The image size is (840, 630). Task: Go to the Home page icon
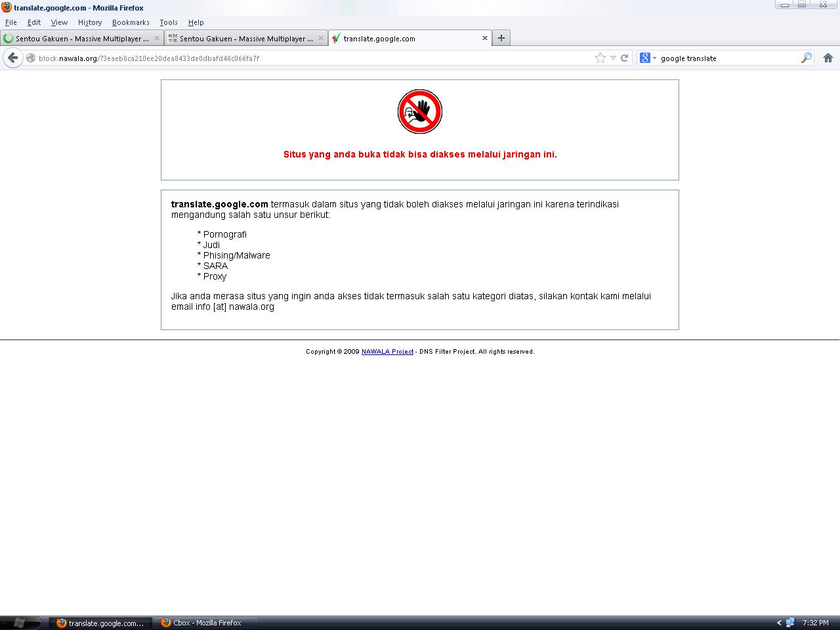coord(828,58)
